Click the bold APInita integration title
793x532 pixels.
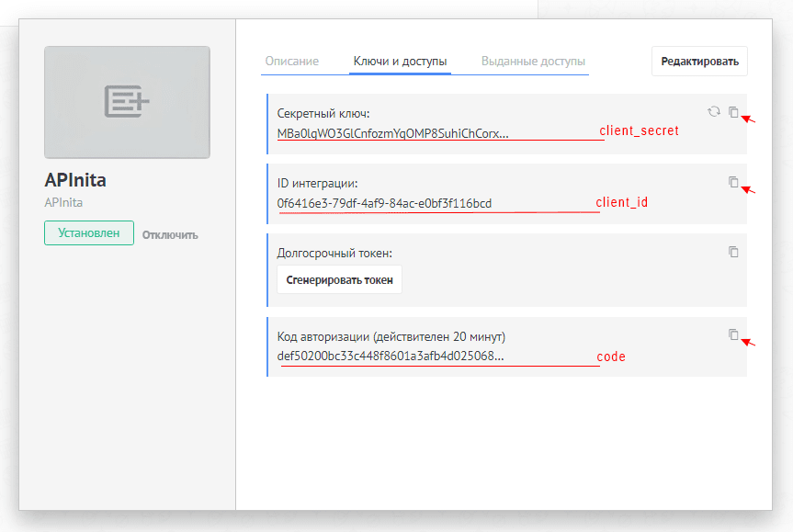[75, 180]
